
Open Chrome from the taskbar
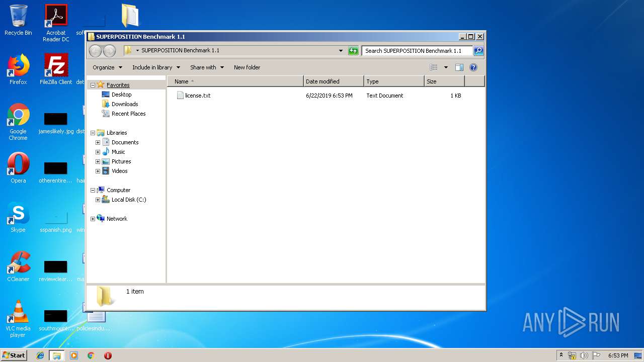pyautogui.click(x=91, y=355)
